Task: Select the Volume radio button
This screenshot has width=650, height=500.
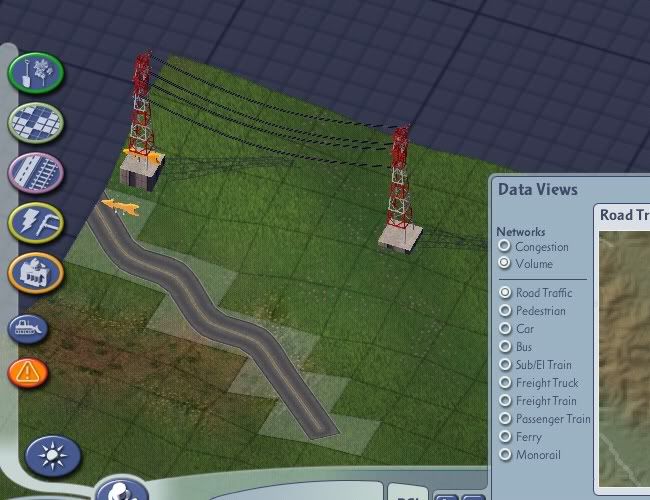Action: pos(504,262)
